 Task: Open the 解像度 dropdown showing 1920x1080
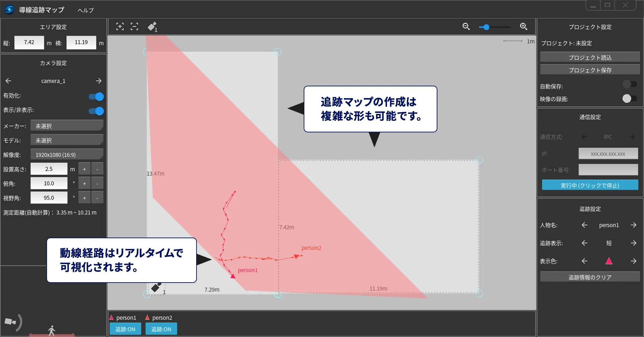point(67,154)
